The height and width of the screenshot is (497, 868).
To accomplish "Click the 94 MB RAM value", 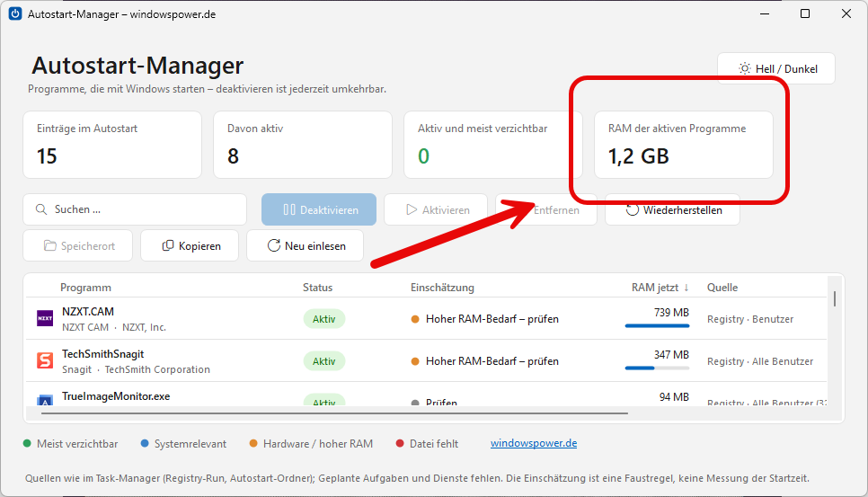I will tap(674, 397).
